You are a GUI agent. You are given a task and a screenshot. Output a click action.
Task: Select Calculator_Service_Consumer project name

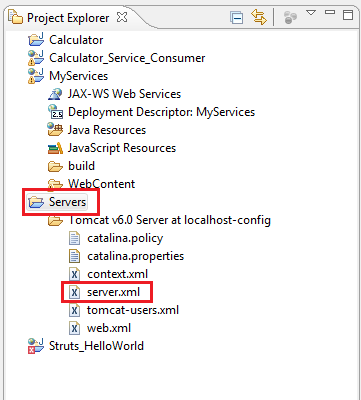point(127,58)
